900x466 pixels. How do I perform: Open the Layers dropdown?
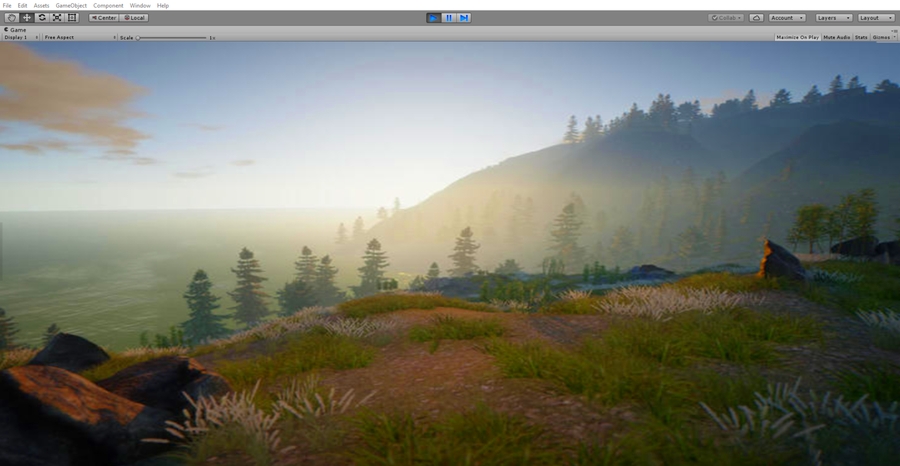[833, 18]
